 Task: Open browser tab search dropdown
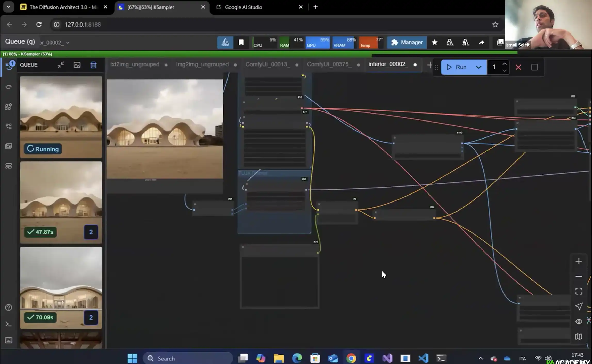point(8,7)
